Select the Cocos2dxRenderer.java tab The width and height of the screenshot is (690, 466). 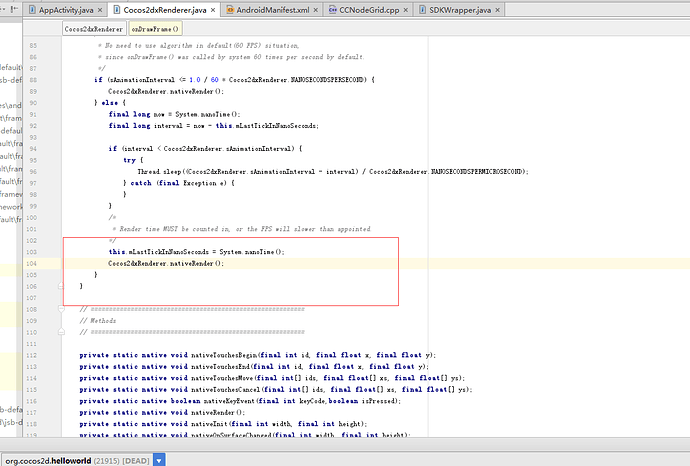coord(165,10)
